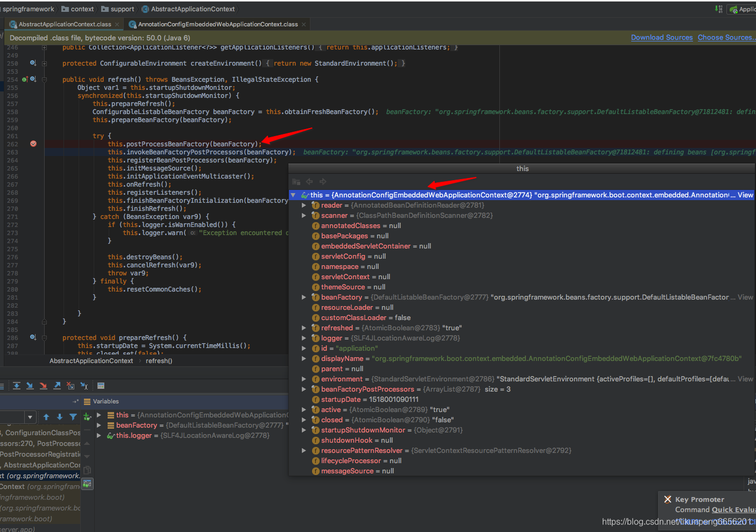756x532 pixels.
Task: Switch to AnnotationConfigEmbeddedWebApplicationContext.class tab
Action: click(218, 24)
